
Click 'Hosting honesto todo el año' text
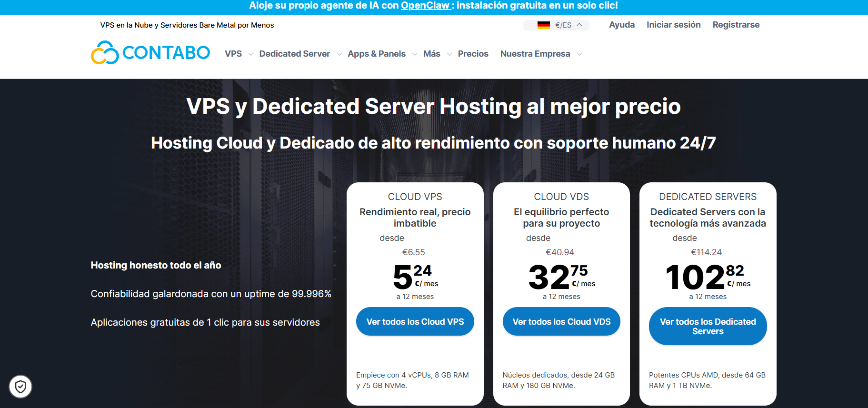pos(156,265)
